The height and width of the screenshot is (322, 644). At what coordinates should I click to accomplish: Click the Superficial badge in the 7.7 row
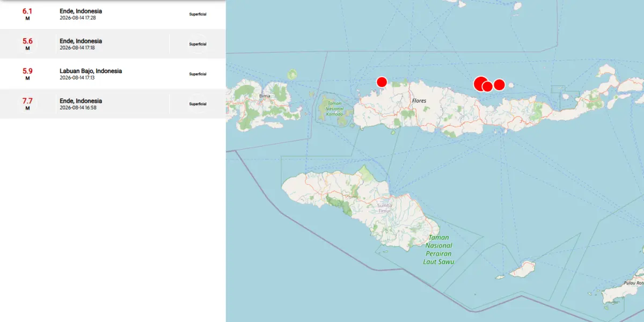click(x=197, y=104)
